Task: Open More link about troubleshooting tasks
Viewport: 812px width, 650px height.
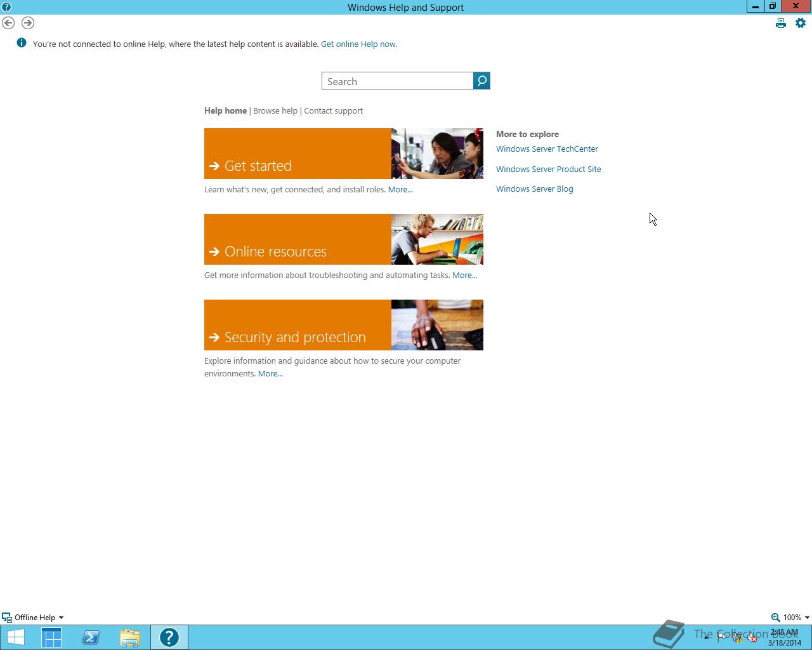Action: point(464,275)
